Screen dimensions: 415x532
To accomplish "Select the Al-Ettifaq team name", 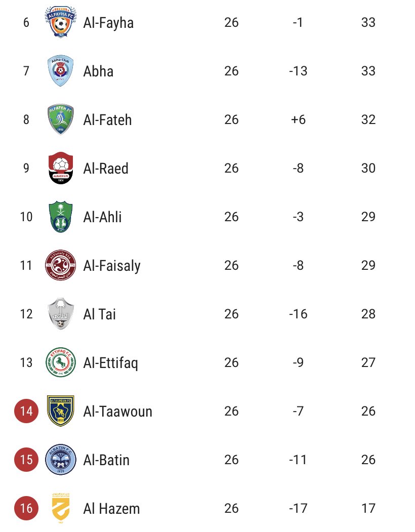I will 110,363.
